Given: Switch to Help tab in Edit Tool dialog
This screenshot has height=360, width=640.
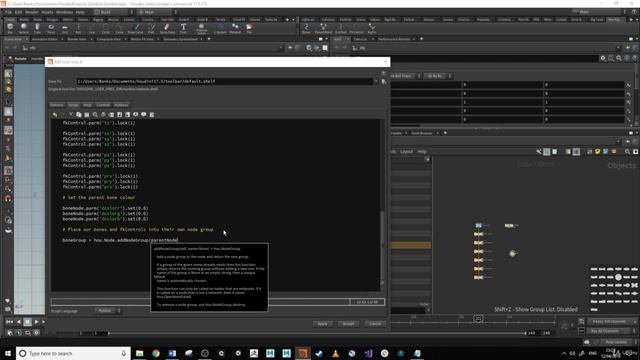Looking at the screenshot, I should point(87,105).
